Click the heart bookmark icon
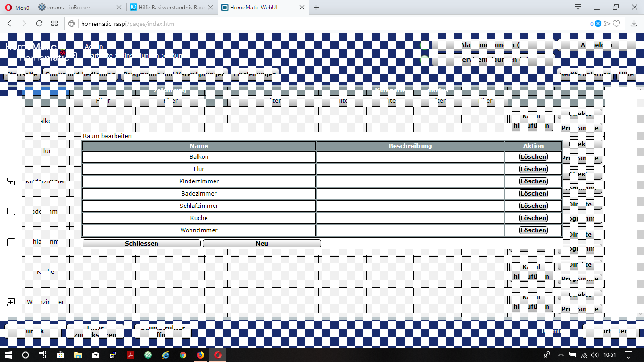644x362 pixels. point(616,24)
